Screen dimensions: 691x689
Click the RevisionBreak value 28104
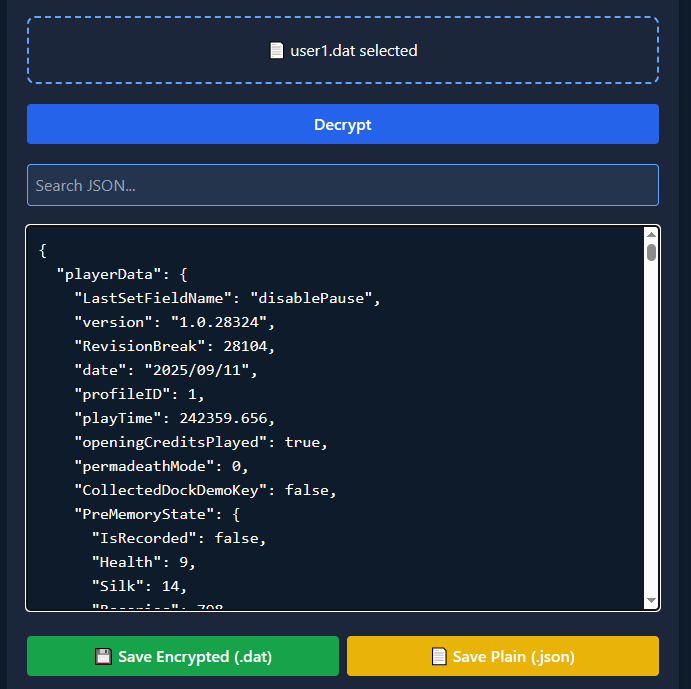pyautogui.click(x=245, y=346)
